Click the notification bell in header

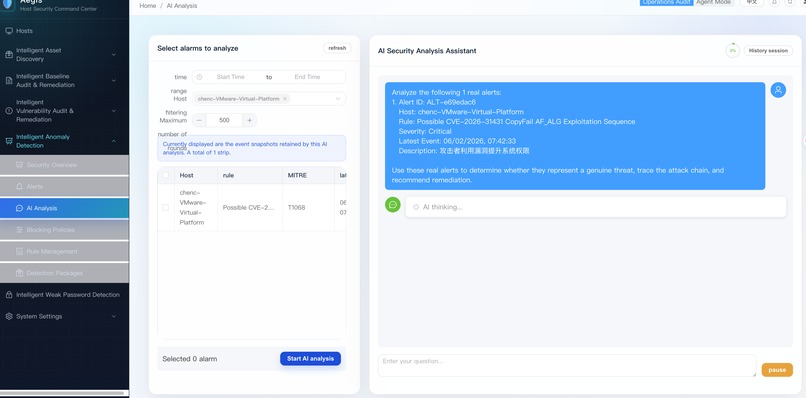pos(774,3)
